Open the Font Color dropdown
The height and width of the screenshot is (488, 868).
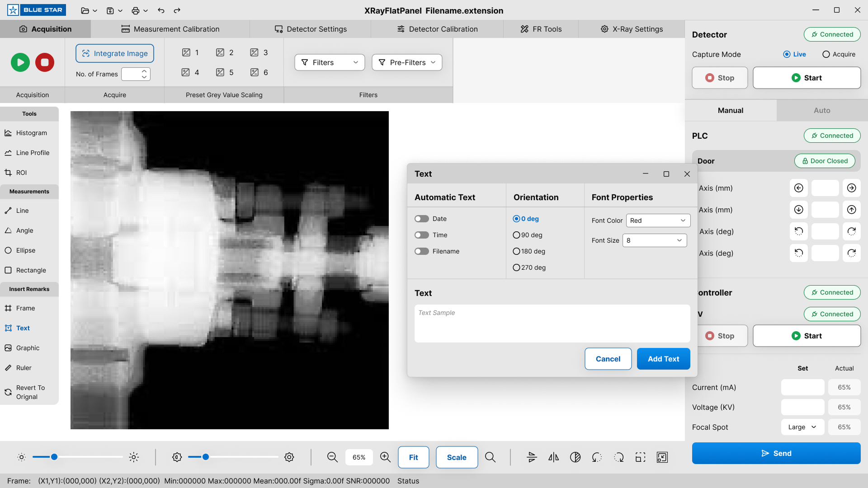tap(658, 221)
